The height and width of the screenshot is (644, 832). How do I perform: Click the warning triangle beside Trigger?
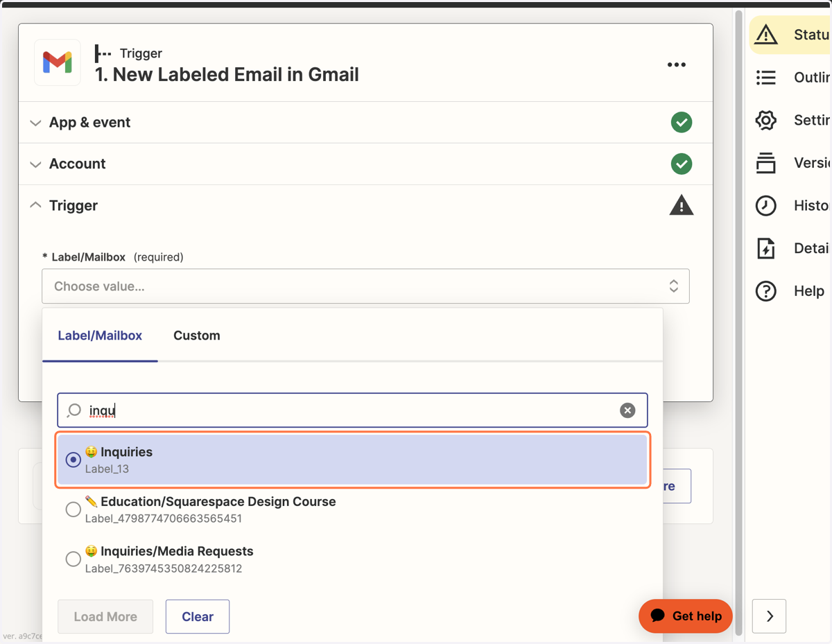(682, 205)
